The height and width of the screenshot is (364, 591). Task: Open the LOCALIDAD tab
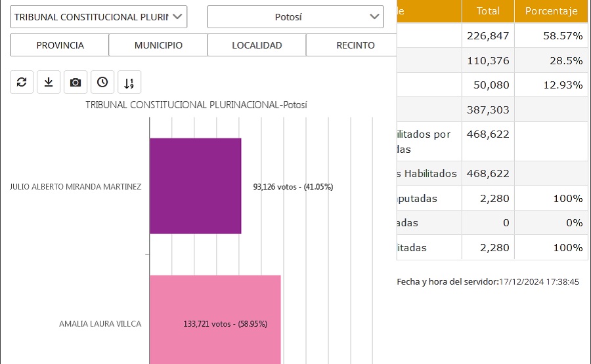point(257,45)
